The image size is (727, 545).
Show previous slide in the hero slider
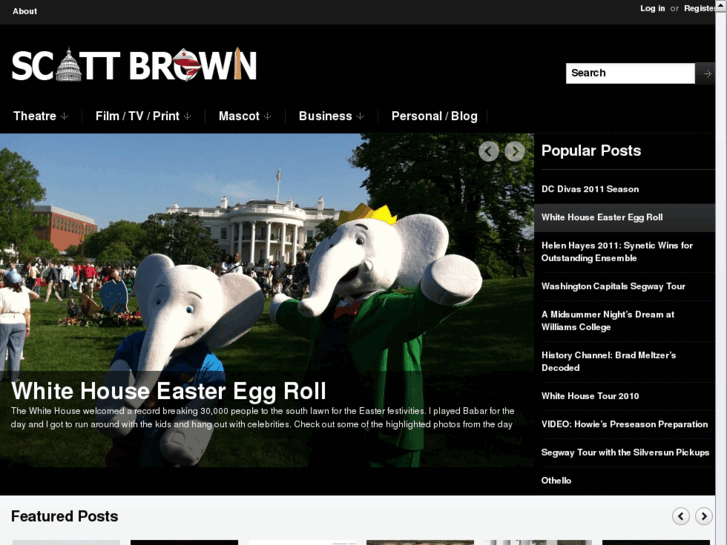click(x=489, y=151)
